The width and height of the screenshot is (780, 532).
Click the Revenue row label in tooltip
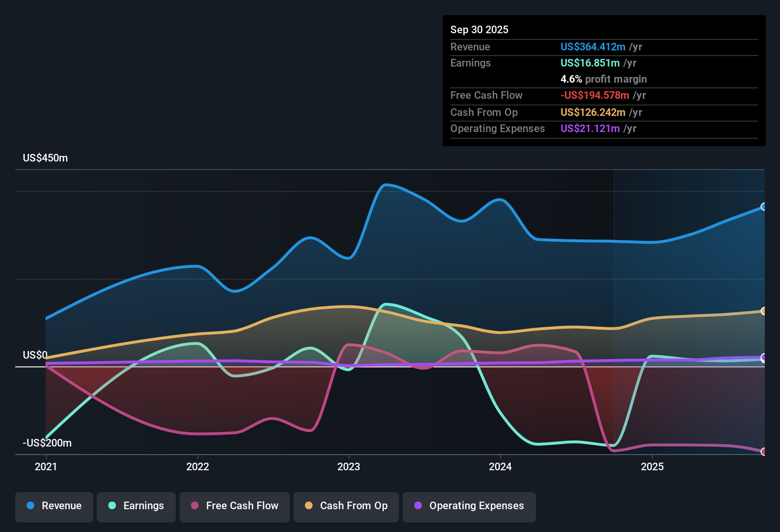470,47
